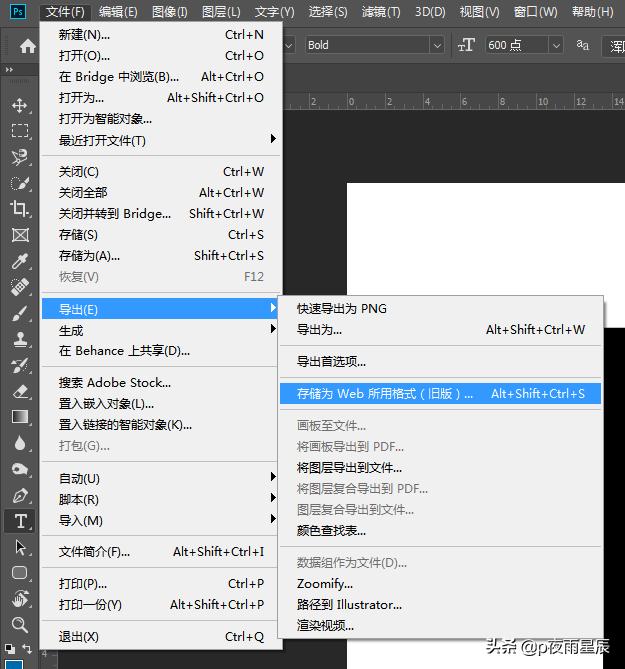Select the Hand tool
The height and width of the screenshot is (669, 625).
(20, 599)
